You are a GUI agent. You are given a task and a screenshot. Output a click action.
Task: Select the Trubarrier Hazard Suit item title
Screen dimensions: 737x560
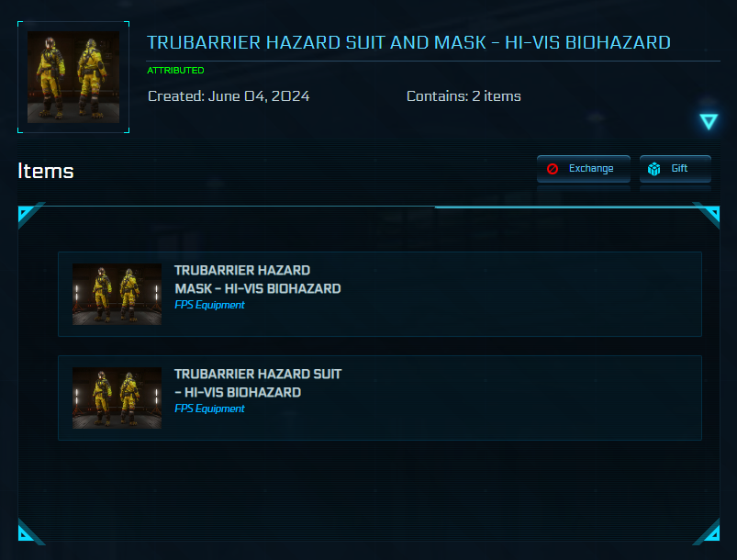click(x=258, y=383)
